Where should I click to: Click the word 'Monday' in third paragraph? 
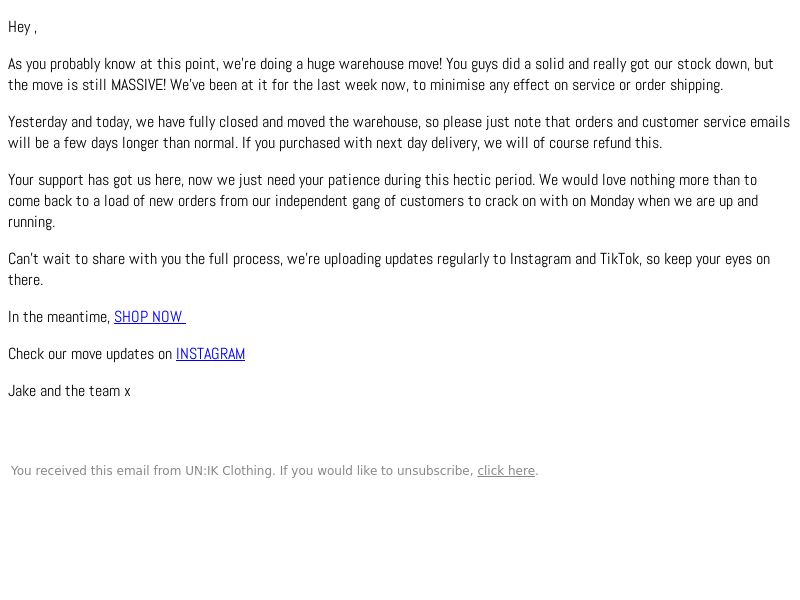[x=612, y=201]
